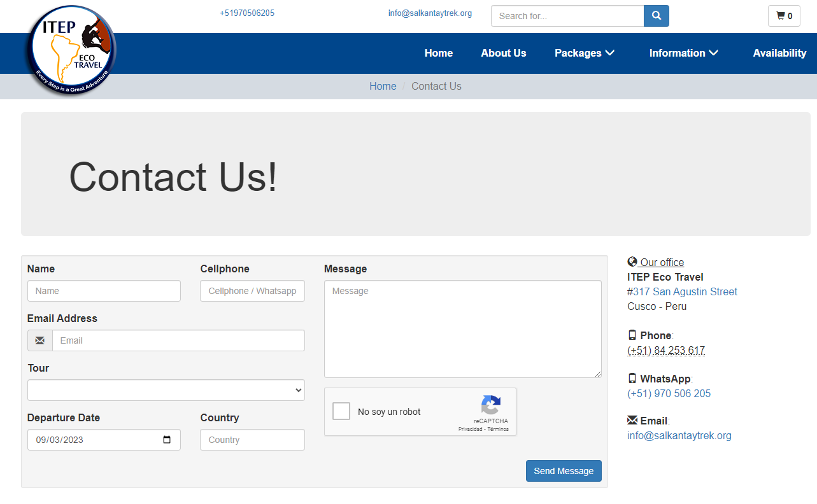Click the Our office link
This screenshot has height=504, width=817.
point(662,262)
